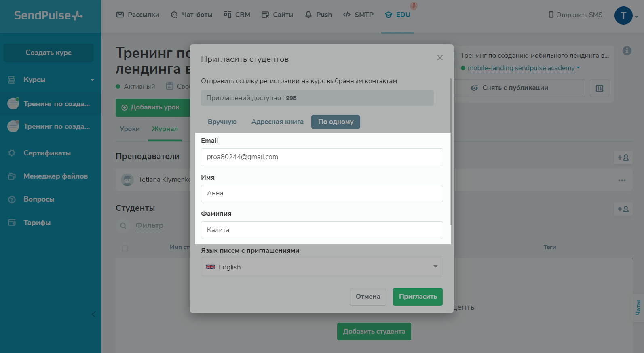Open the course settings sliders icon
The height and width of the screenshot is (353, 644).
(599, 88)
